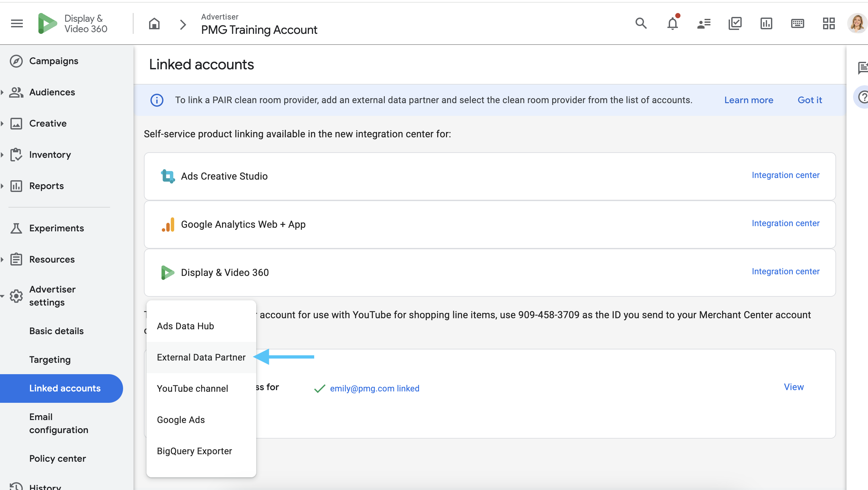Screen dimensions: 868x490
Task: Open Integration center for Google Analytics
Action: coord(786,223)
